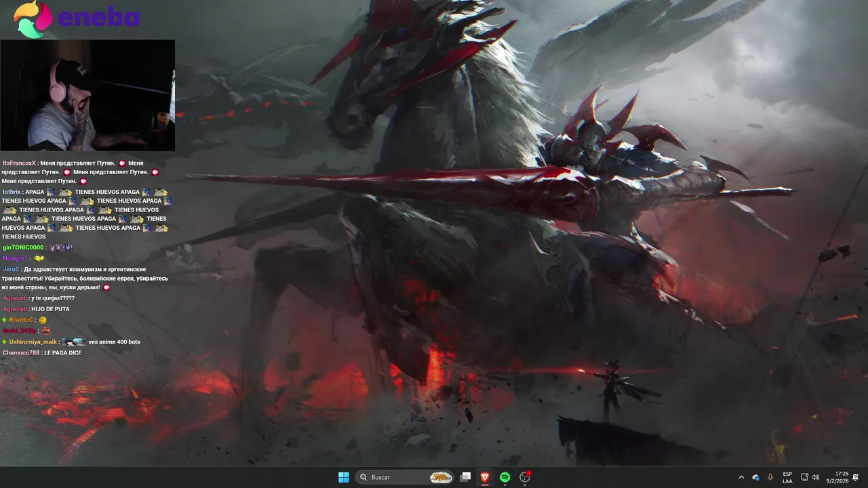The image size is (868, 488).
Task: Click the Buscar search box in taskbar
Action: tap(405, 477)
